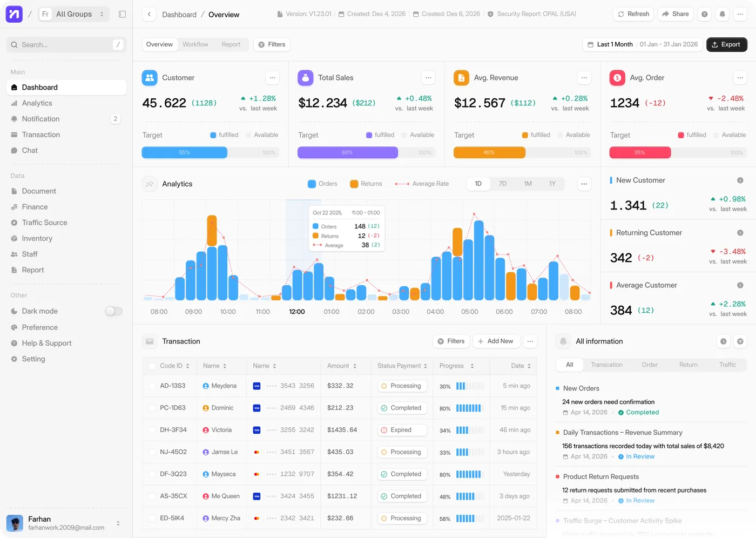Click the 12:00 time marker on chart

tap(297, 312)
